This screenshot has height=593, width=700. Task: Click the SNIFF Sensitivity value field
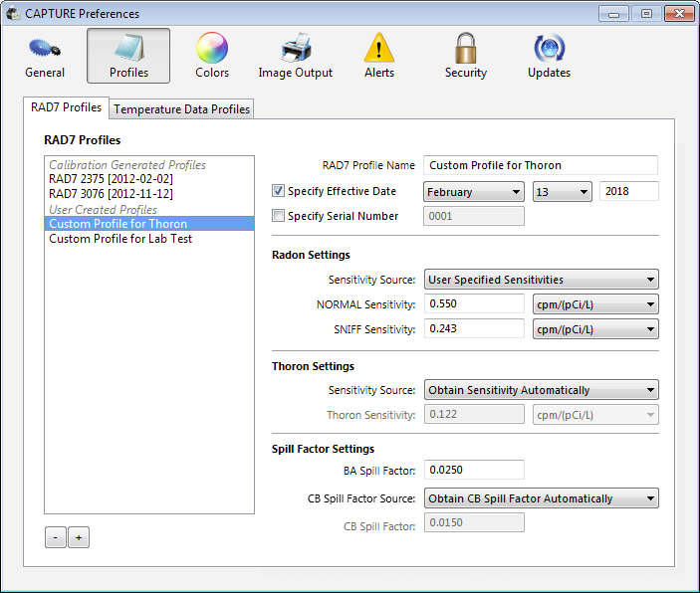[474, 329]
